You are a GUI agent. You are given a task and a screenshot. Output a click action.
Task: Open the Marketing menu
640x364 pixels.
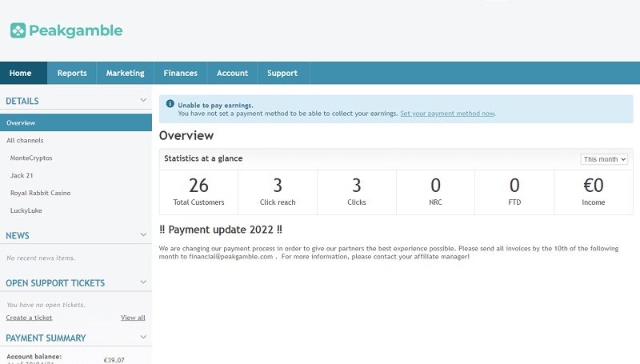pyautogui.click(x=126, y=73)
